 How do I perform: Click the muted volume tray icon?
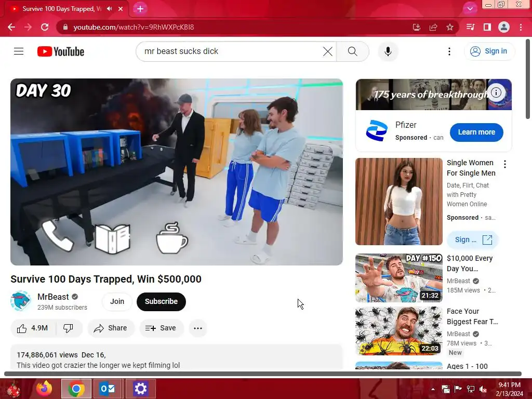pos(483,389)
